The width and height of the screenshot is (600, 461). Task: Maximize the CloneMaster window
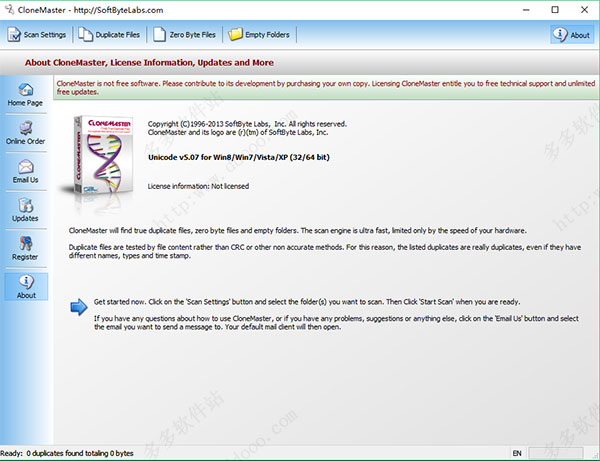555,10
